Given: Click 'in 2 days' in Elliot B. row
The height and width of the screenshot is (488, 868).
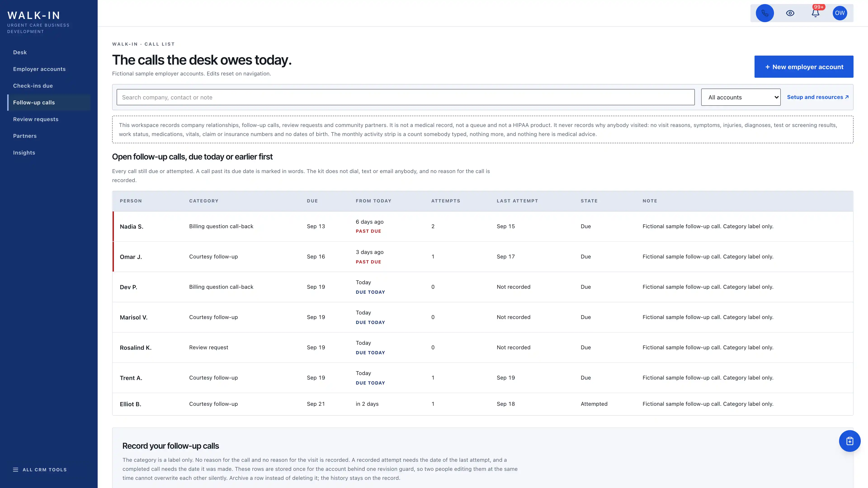Looking at the screenshot, I should 367,404.
